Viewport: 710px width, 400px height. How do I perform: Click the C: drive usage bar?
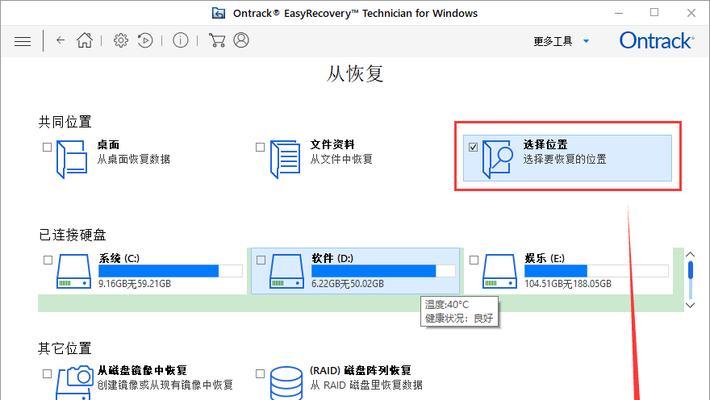point(170,271)
